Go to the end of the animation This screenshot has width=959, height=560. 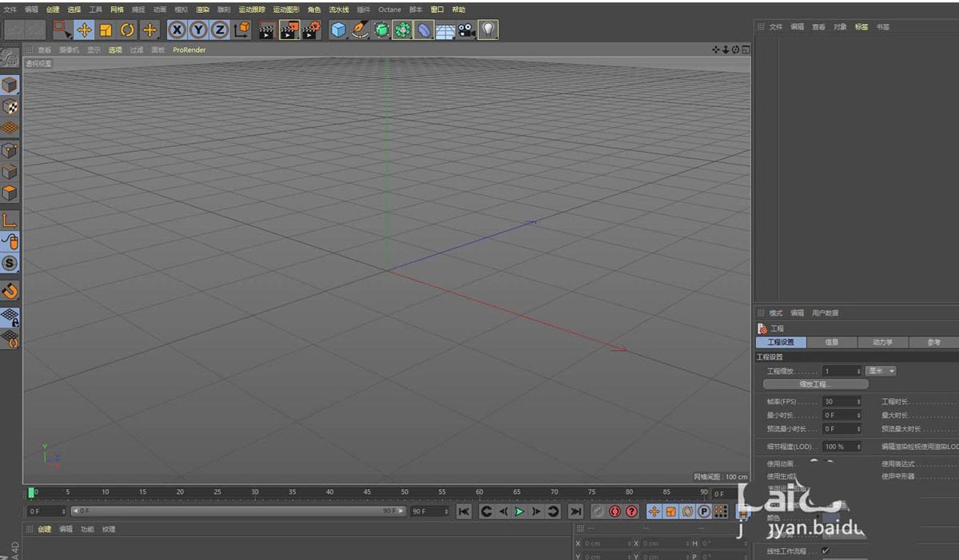(x=575, y=511)
